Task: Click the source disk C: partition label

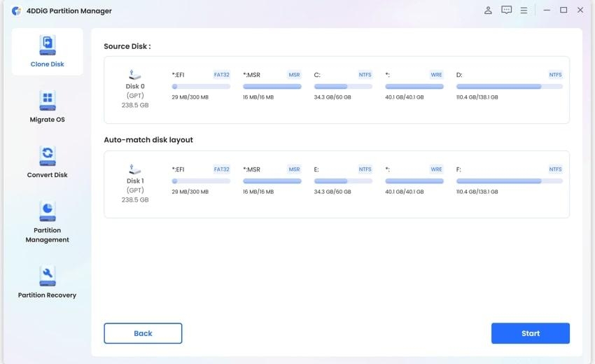Action: 317,75
